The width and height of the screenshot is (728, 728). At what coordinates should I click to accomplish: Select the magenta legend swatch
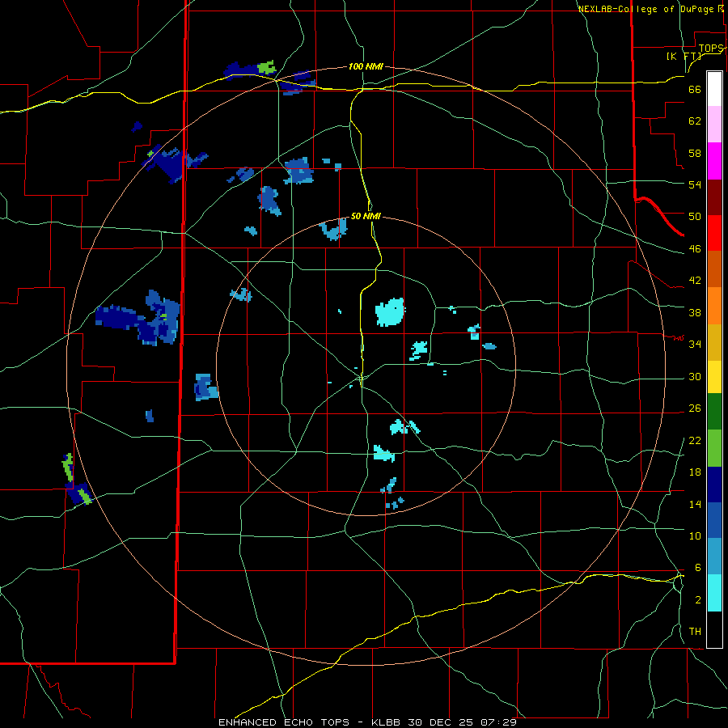pos(714,161)
